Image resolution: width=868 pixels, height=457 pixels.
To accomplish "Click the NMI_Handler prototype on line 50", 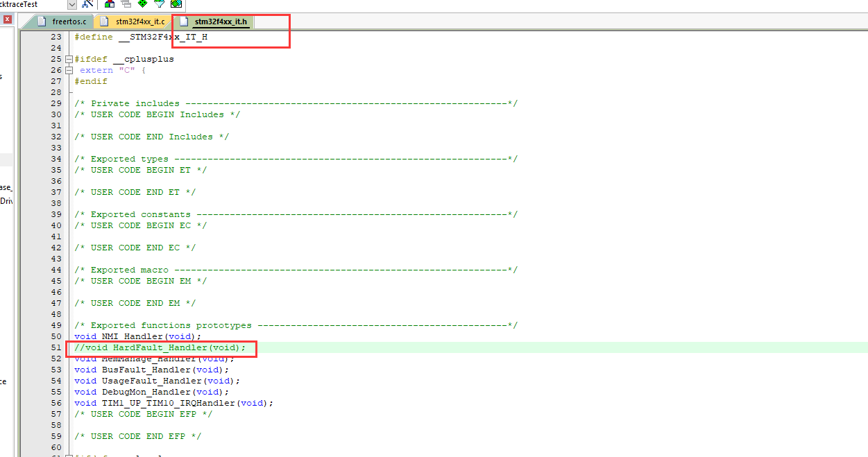I will click(x=135, y=336).
